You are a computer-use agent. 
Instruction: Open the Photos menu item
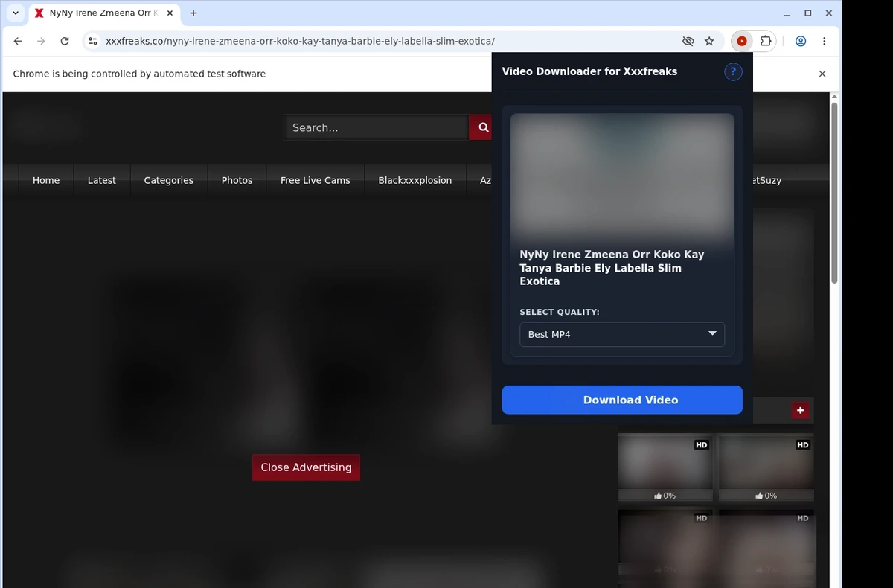coord(237,180)
